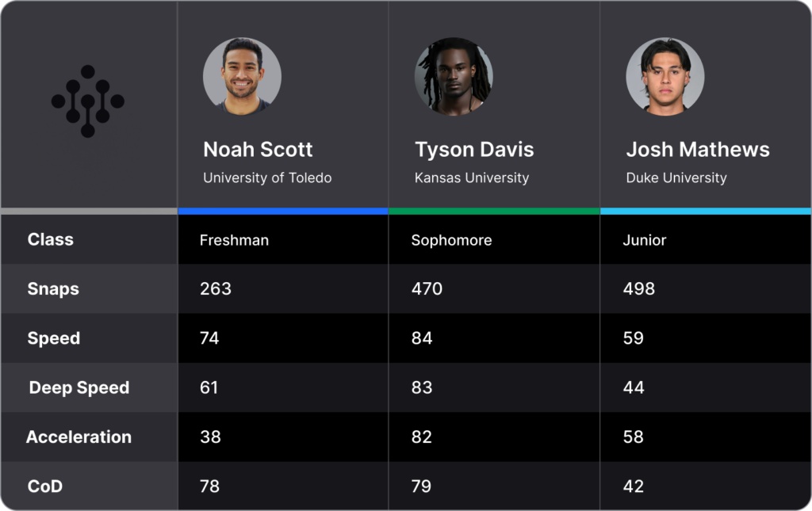Click the green bar under Tyson Davis

tap(494, 211)
